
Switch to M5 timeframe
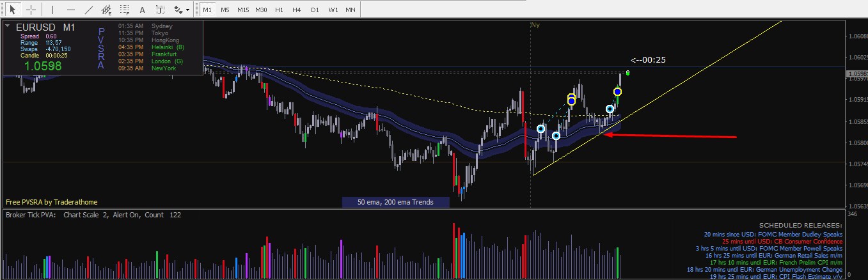225,10
